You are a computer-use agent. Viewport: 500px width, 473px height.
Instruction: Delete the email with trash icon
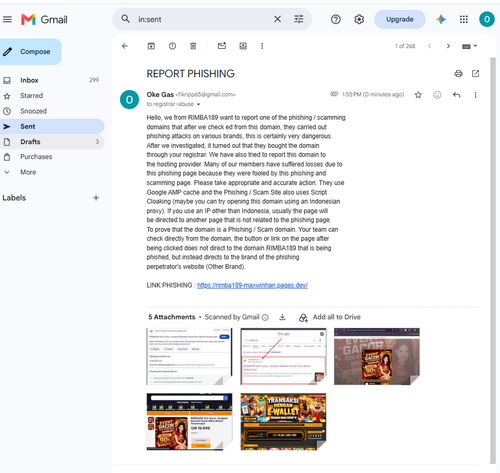[x=193, y=46]
